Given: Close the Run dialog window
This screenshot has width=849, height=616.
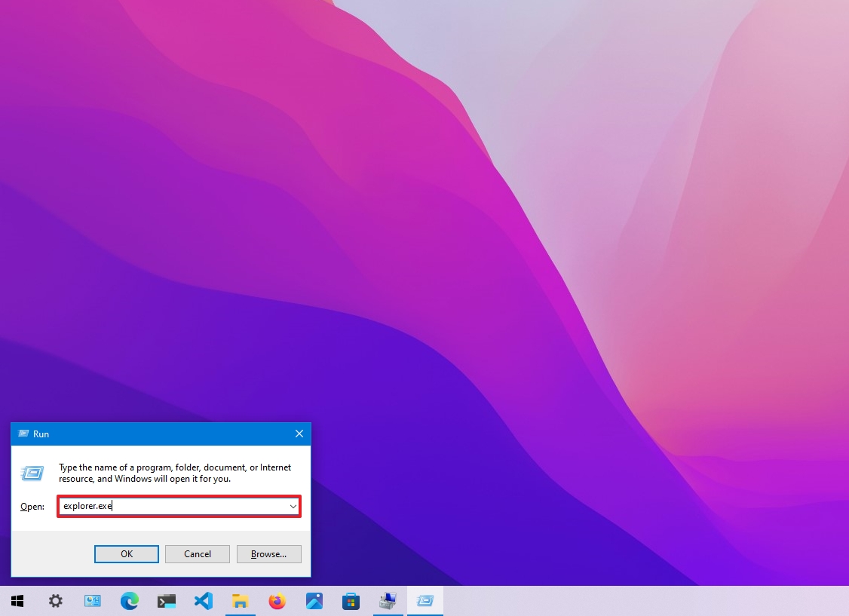Looking at the screenshot, I should pyautogui.click(x=299, y=434).
